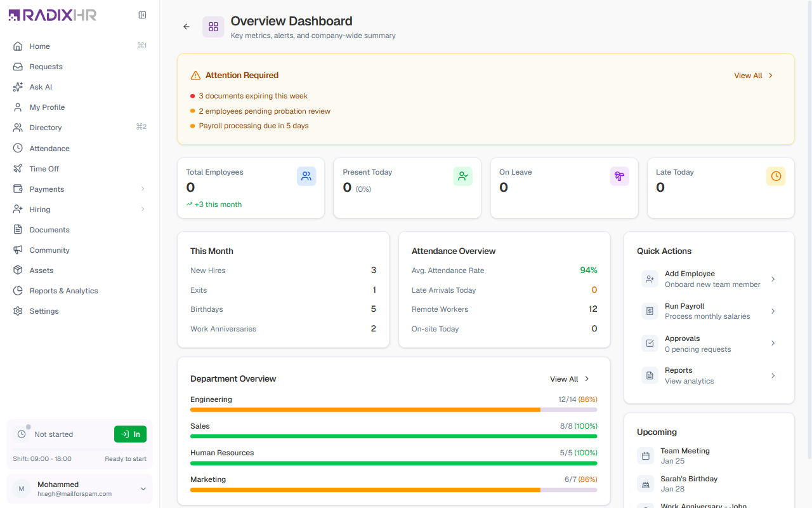The height and width of the screenshot is (508, 812).
Task: Click the My Profile person icon
Action: [x=18, y=107]
